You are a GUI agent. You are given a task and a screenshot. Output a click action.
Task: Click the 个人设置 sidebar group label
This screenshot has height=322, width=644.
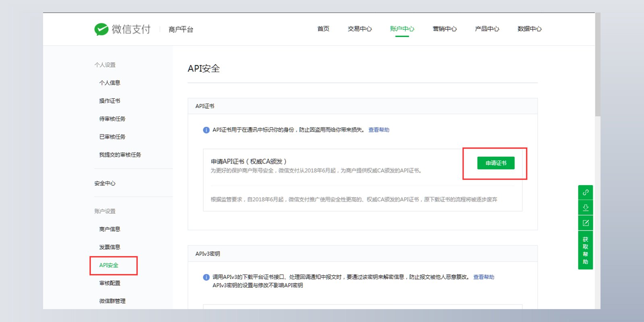click(105, 65)
